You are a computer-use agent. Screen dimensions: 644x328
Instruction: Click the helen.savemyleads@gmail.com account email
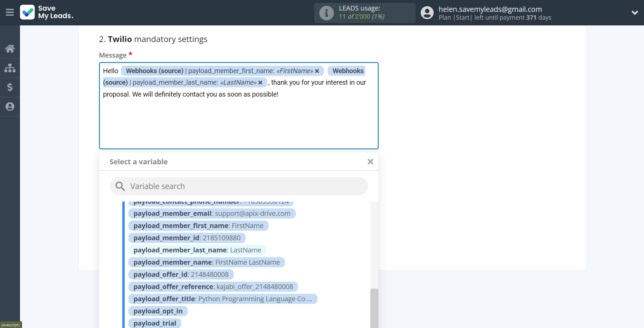tap(490, 9)
